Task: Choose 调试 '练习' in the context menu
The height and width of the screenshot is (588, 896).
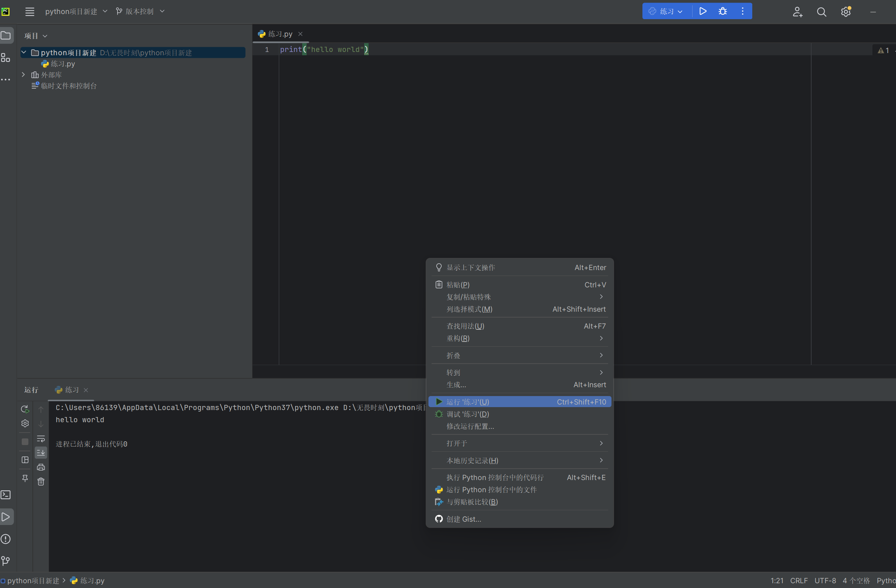Action: 468,414
